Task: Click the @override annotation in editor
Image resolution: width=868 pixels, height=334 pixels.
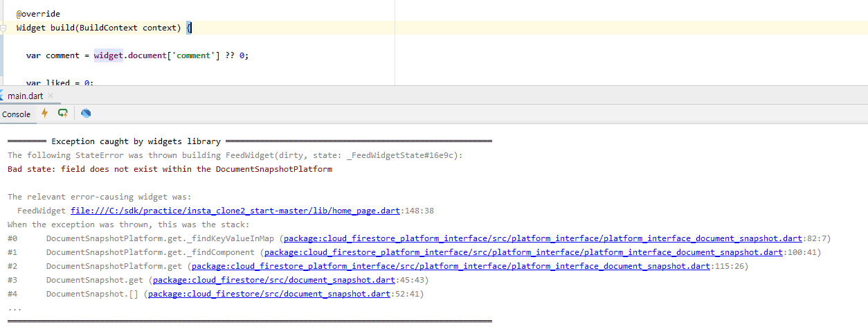Action: coord(38,14)
